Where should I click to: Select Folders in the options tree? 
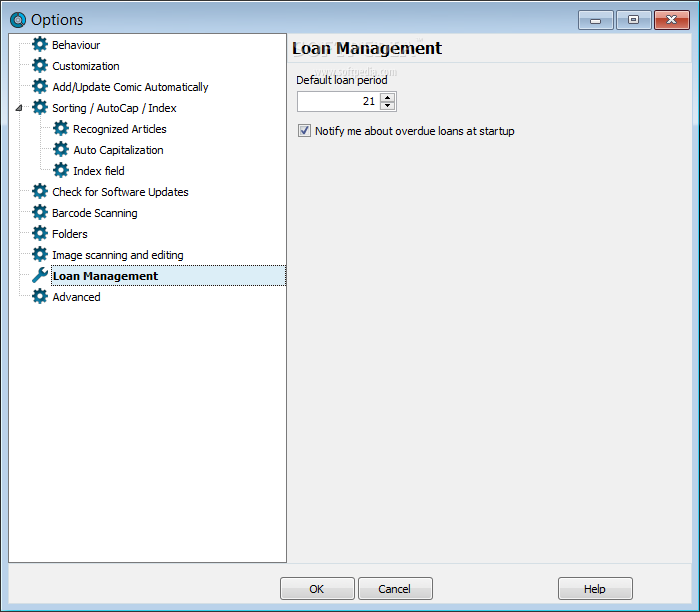[x=70, y=234]
